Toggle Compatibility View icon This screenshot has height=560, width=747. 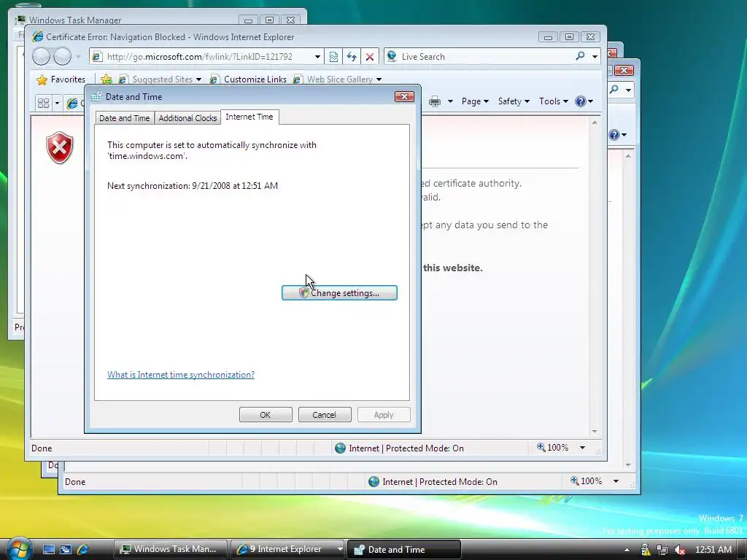pos(333,57)
